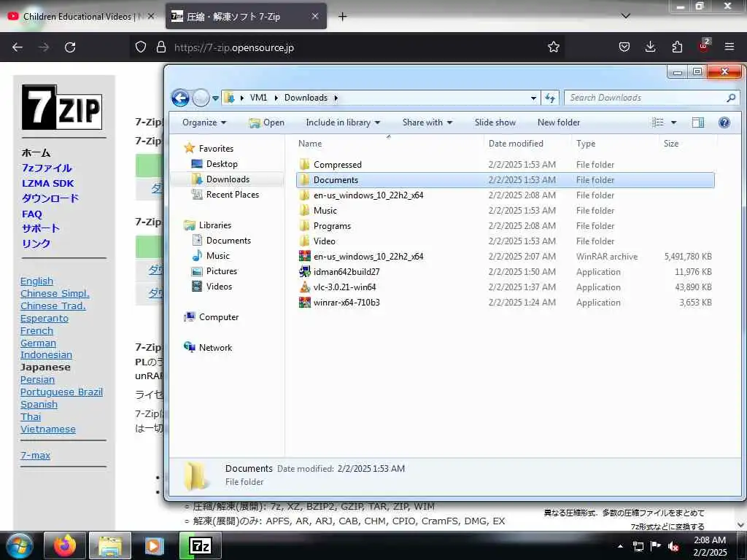This screenshot has width=747, height=560.
Task: Open Desktop in Favorites
Action: point(222,164)
